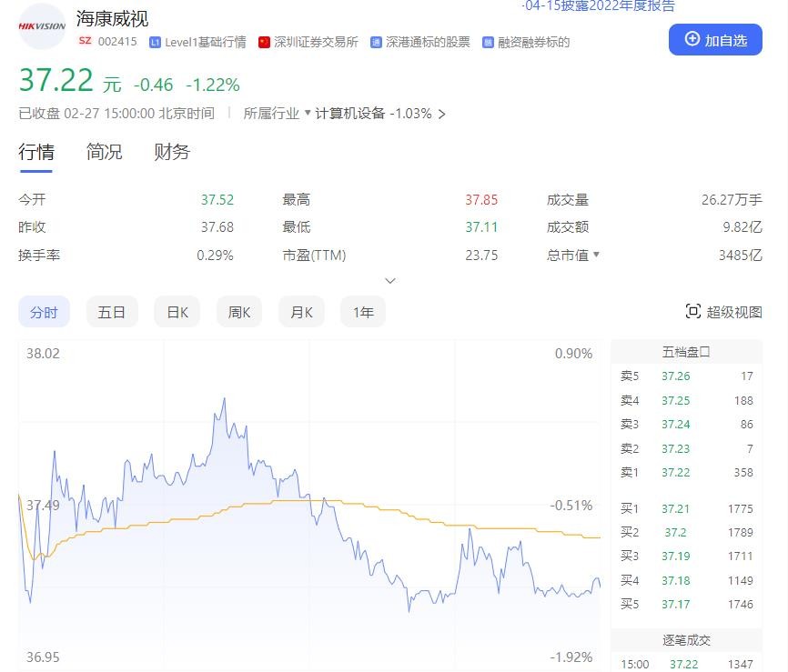
Task: Select the 日K chart view
Action: (x=177, y=312)
